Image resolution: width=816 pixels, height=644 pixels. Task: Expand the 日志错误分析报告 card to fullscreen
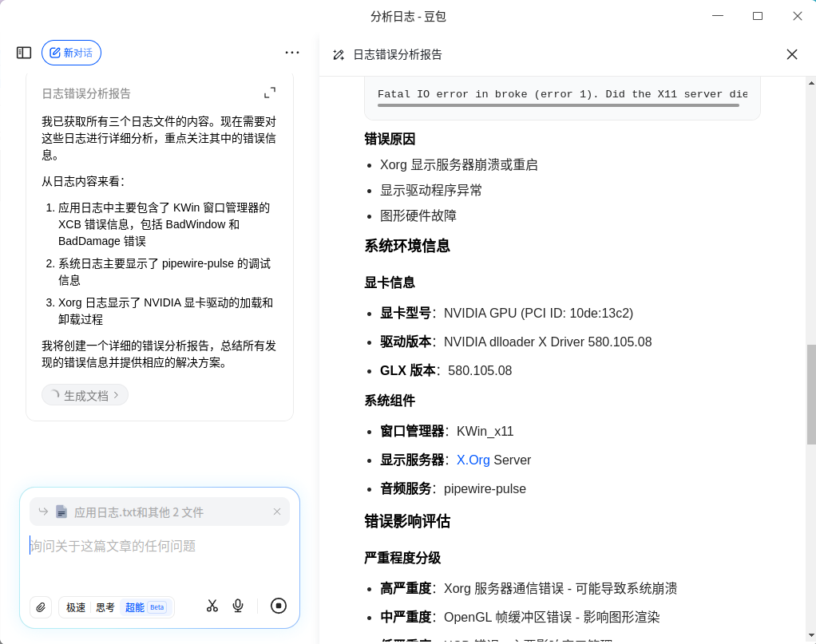(270, 93)
